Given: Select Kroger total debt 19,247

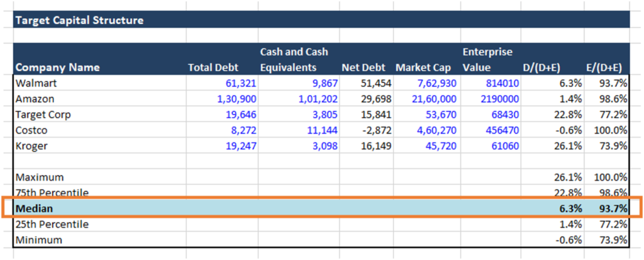Looking at the screenshot, I should [x=241, y=146].
